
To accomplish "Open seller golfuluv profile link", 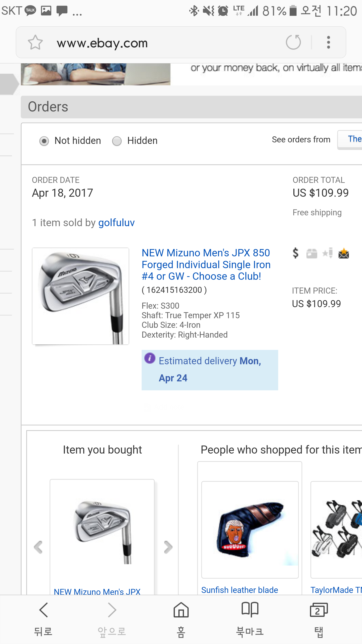I will [116, 223].
